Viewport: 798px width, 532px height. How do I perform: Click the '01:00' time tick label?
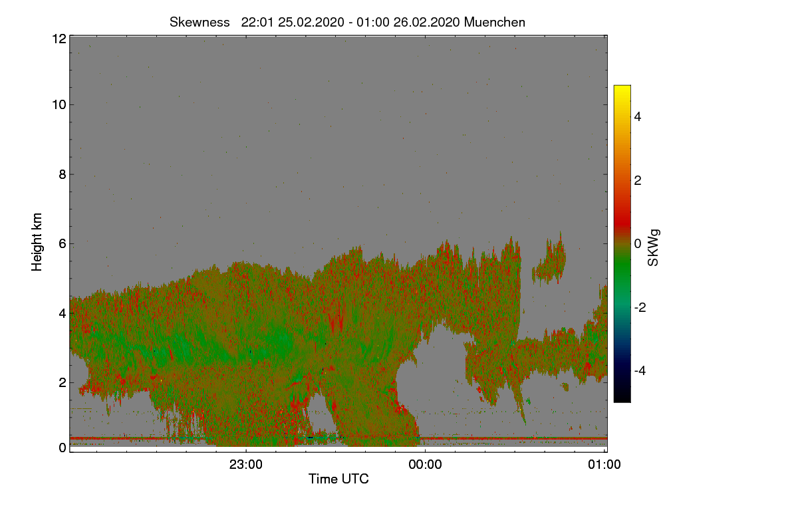(x=604, y=465)
